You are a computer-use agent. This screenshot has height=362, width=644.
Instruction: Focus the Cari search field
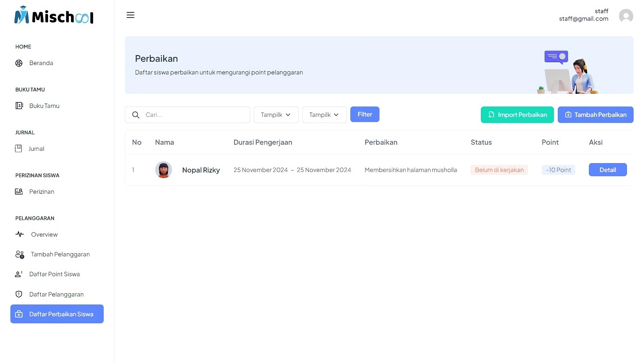pyautogui.click(x=195, y=115)
